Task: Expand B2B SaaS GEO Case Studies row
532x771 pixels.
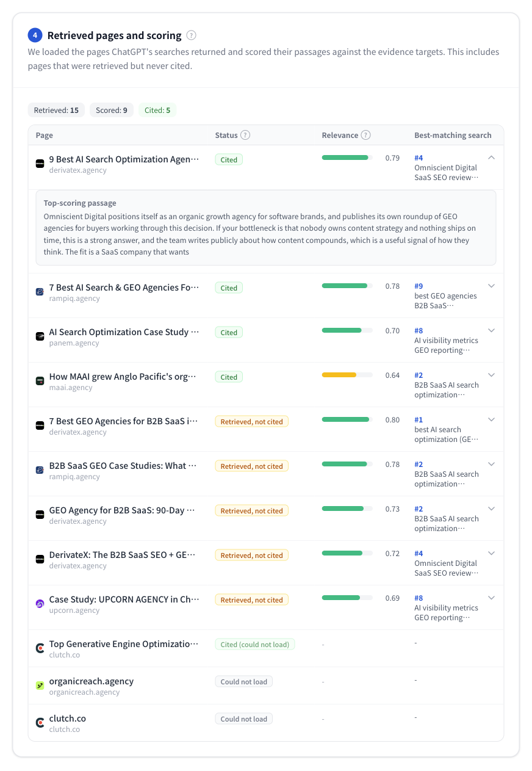Action: point(492,464)
